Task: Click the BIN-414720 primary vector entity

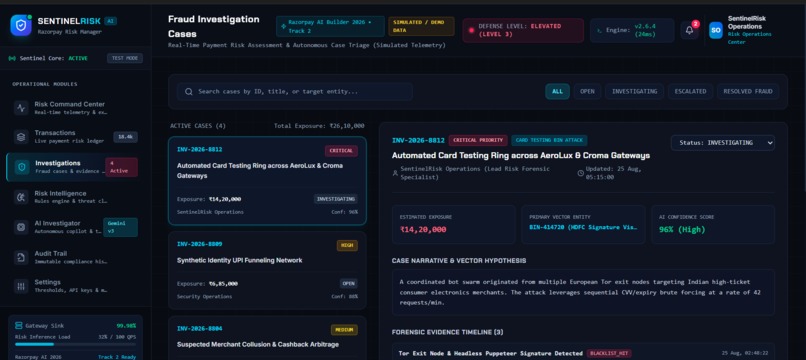Action: coord(583,227)
